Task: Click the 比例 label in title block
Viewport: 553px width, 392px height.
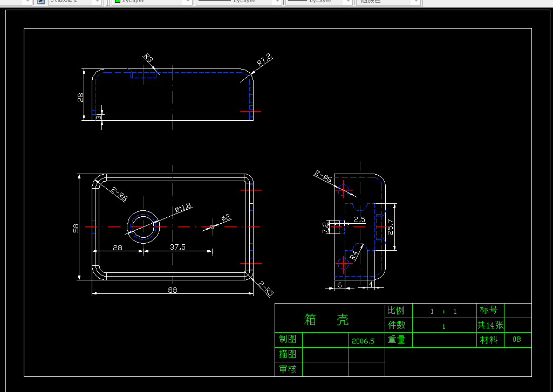Action: coord(395,310)
